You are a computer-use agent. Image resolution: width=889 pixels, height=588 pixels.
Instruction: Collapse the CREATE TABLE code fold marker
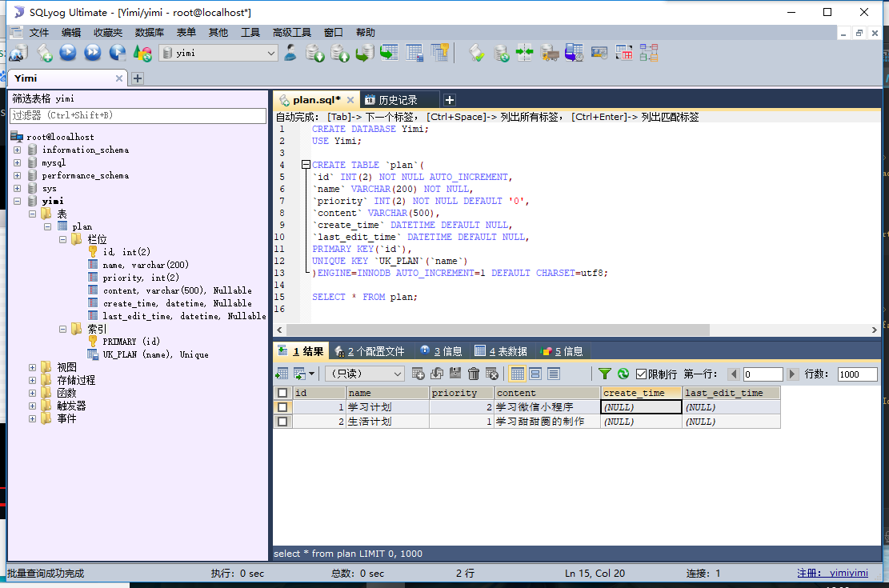pos(306,165)
